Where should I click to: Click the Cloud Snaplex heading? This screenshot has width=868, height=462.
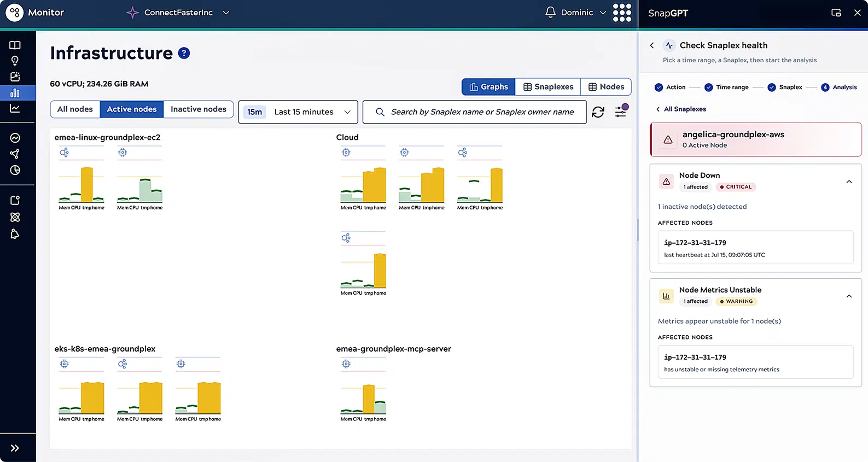[x=347, y=137]
